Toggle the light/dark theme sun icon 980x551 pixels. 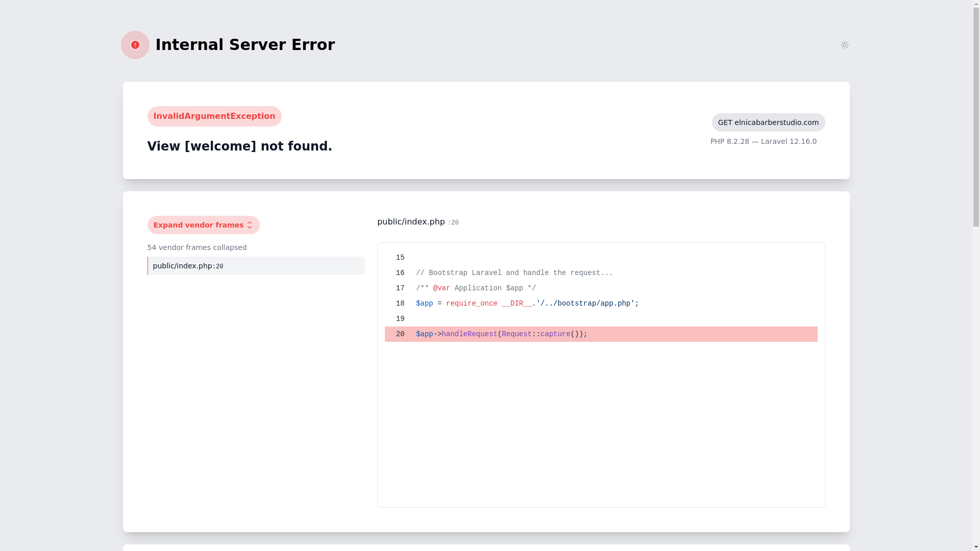pos(844,45)
